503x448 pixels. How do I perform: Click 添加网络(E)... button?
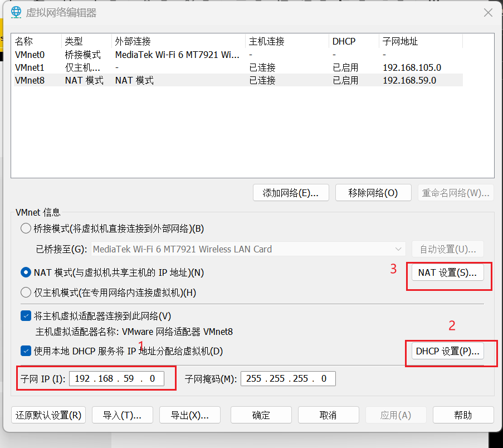tap(291, 193)
